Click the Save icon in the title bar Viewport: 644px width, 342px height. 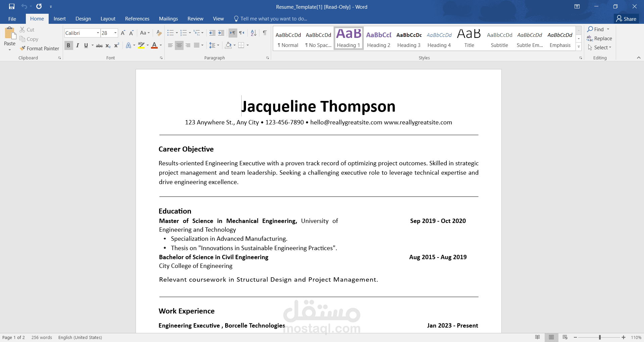(x=12, y=6)
